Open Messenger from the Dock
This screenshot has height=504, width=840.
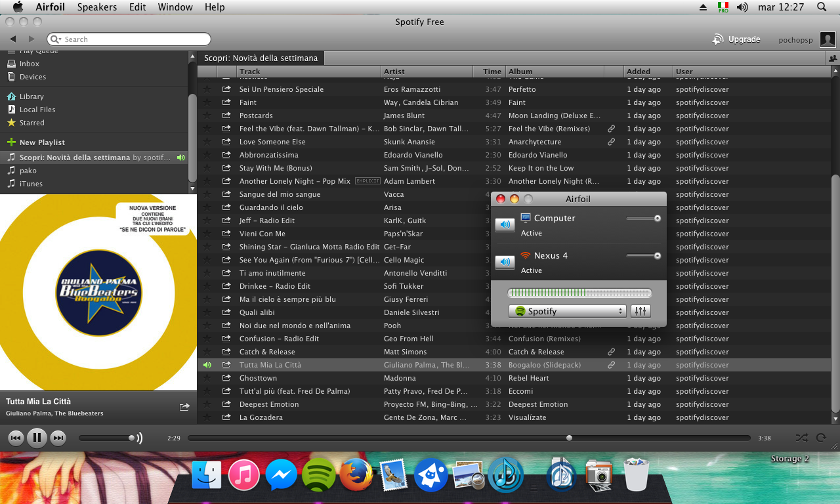coord(282,474)
